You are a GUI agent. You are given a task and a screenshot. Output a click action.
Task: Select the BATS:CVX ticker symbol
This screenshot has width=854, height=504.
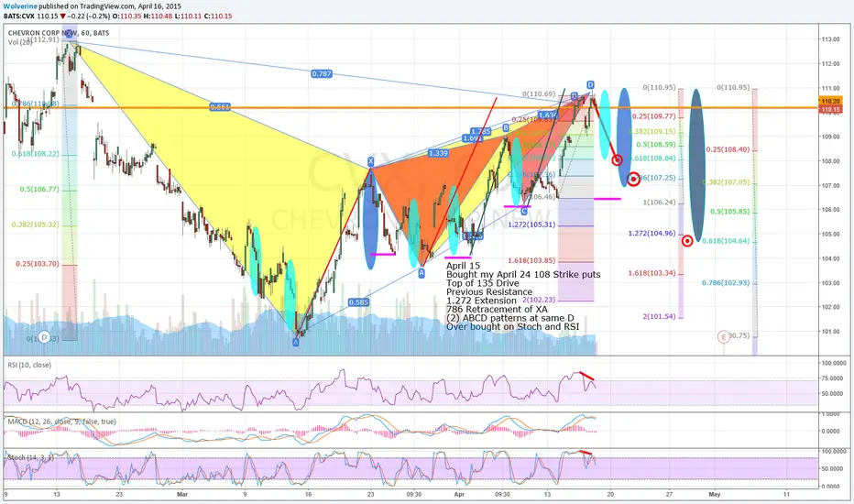pyautogui.click(x=19, y=16)
